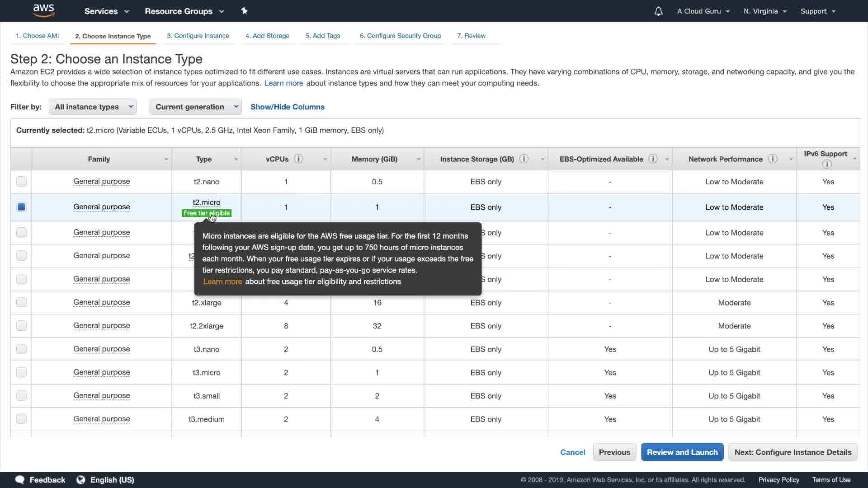Viewport: 868px width, 488px height.
Task: Uncheck the t2.micro instance checkbox
Action: pyautogui.click(x=21, y=207)
